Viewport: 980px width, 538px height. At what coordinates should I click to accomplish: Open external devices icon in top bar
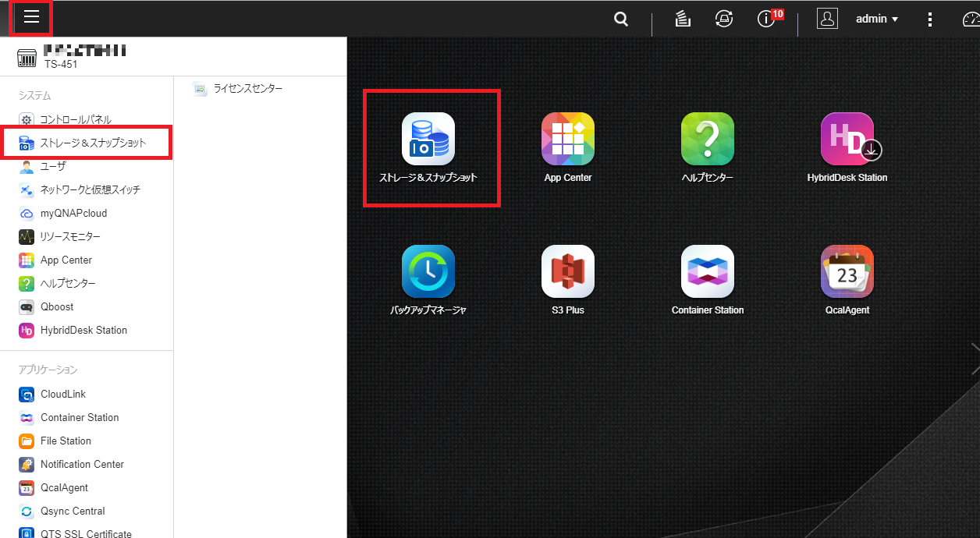click(x=724, y=19)
